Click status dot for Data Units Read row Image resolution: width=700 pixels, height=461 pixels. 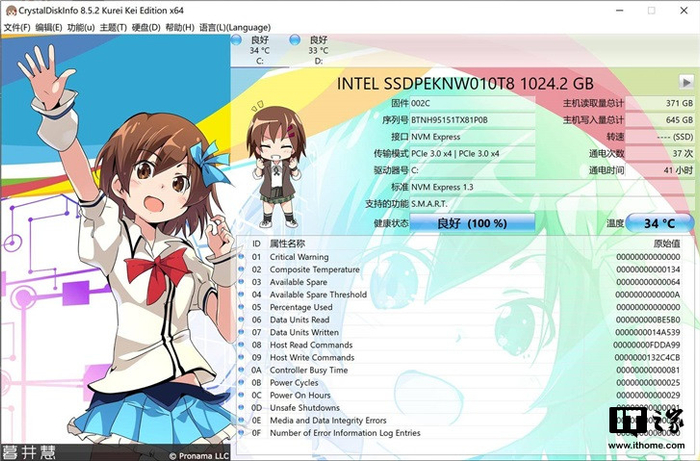click(x=242, y=320)
